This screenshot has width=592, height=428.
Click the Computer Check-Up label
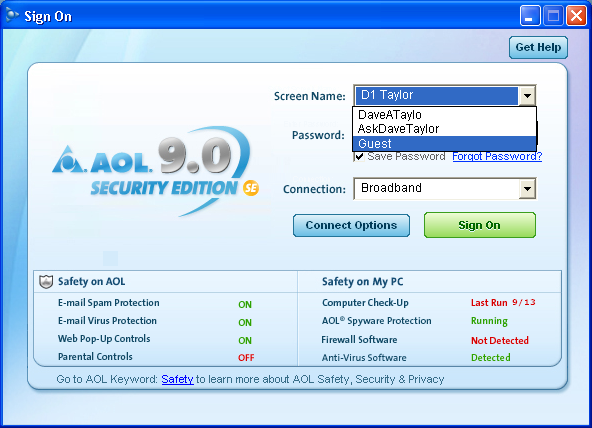(x=365, y=303)
